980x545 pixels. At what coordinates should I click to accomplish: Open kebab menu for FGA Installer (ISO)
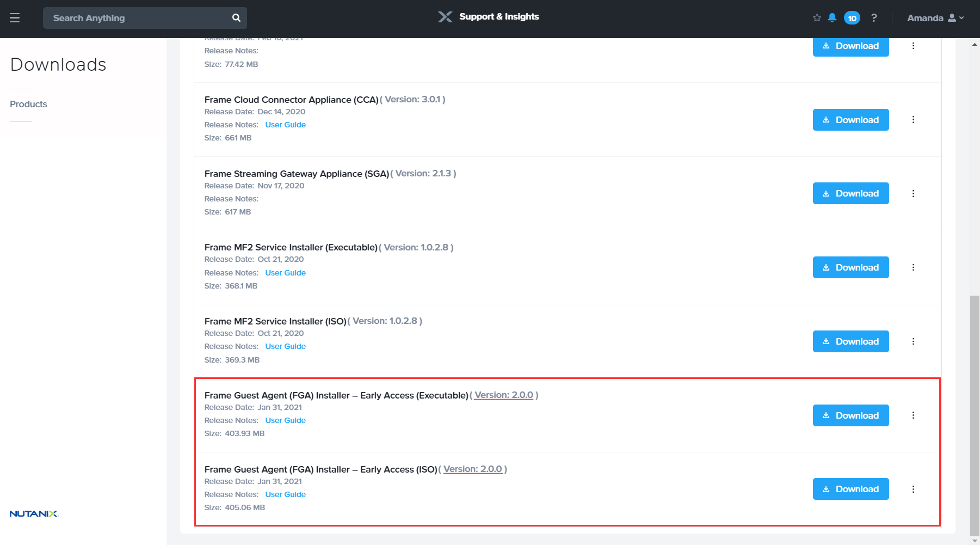pyautogui.click(x=913, y=489)
